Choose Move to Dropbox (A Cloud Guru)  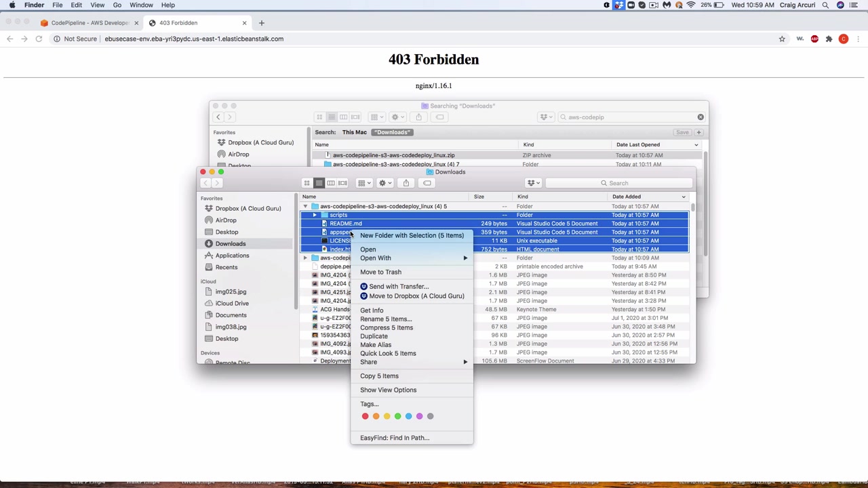pos(412,296)
